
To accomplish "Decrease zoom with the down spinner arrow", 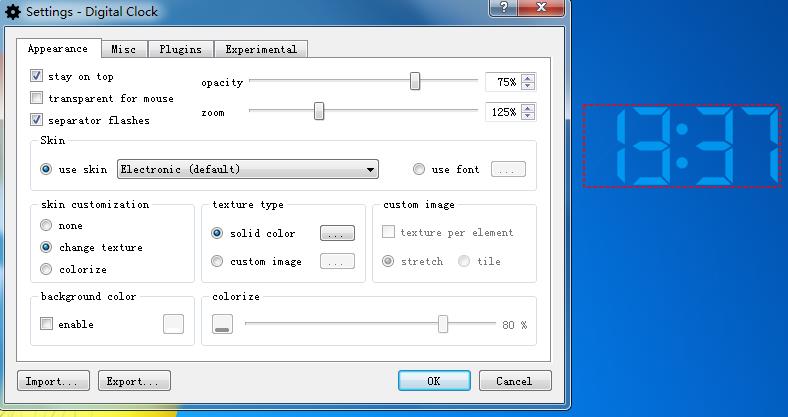I will click(x=528, y=116).
